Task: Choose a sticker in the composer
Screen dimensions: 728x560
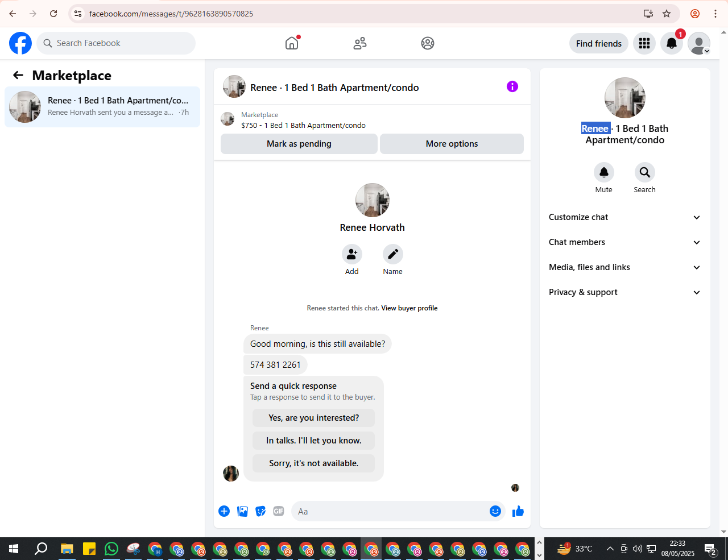Action: 260,511
